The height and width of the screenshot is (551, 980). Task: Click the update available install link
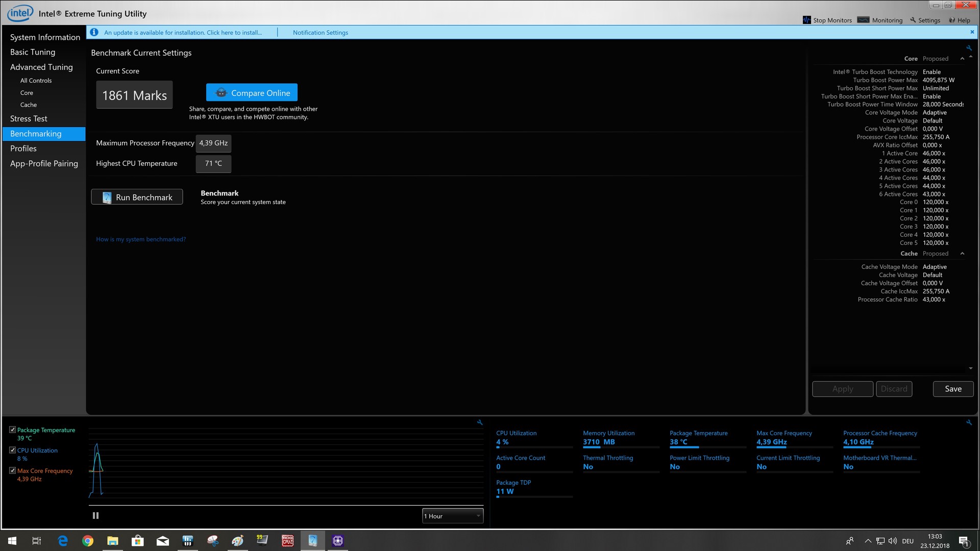[x=183, y=32]
